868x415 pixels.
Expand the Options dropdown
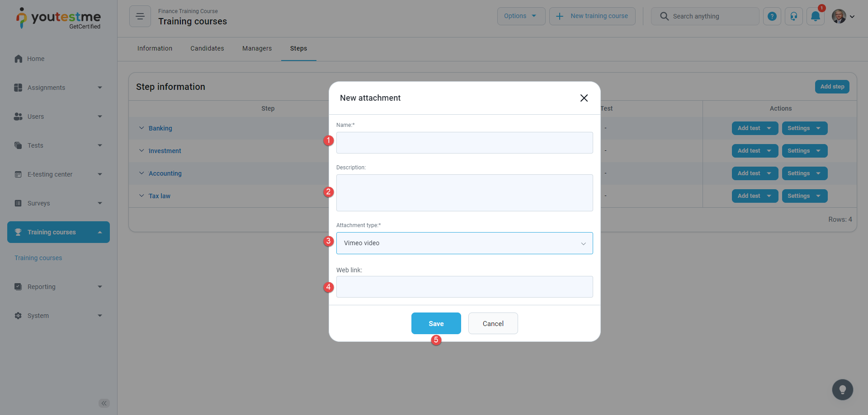[x=521, y=16]
